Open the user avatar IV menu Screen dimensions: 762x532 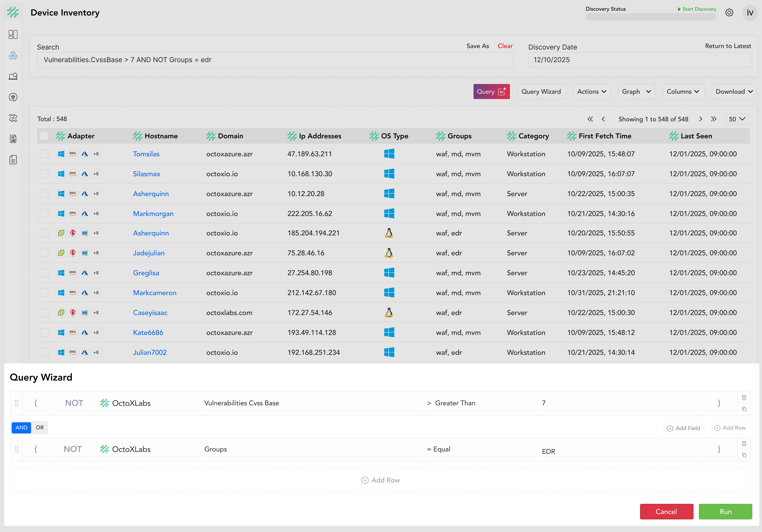tap(750, 13)
